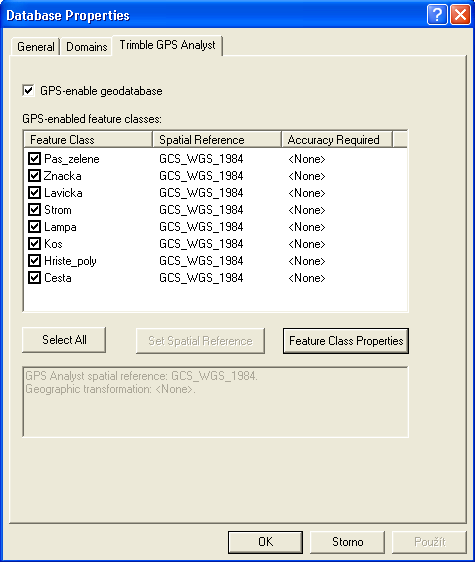475x562 pixels.
Task: Toggle the Znacka feature class checkbox
Action: coord(34,175)
